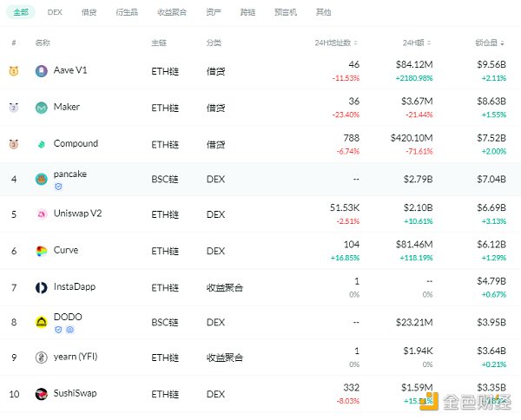Click the Aave V1 logo icon
Screen dimensions: 521x420
pos(42,71)
